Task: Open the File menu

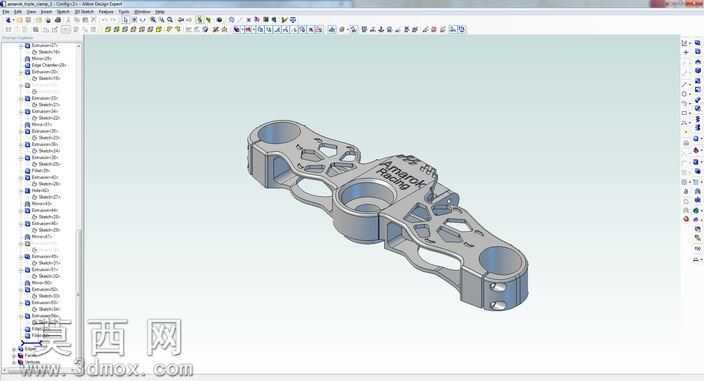Action: tap(6, 12)
